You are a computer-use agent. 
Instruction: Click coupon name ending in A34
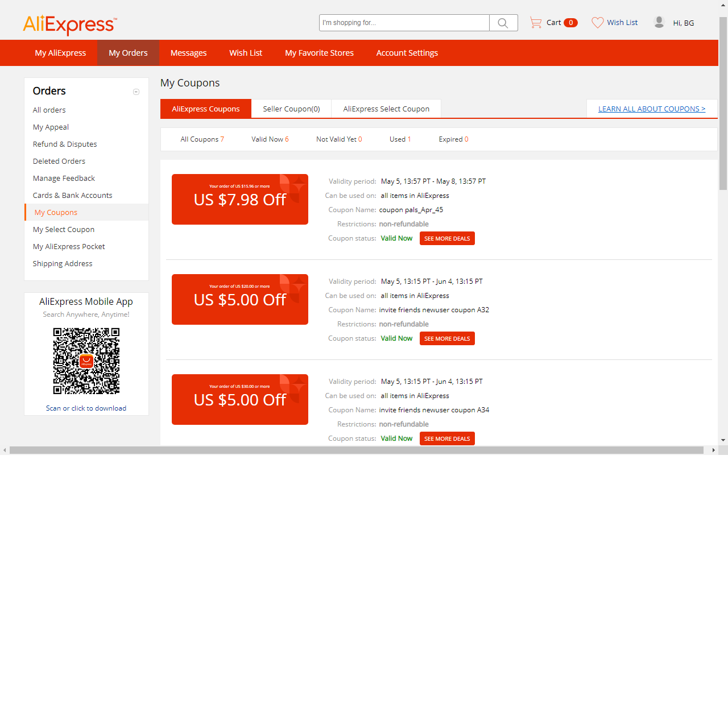click(434, 410)
